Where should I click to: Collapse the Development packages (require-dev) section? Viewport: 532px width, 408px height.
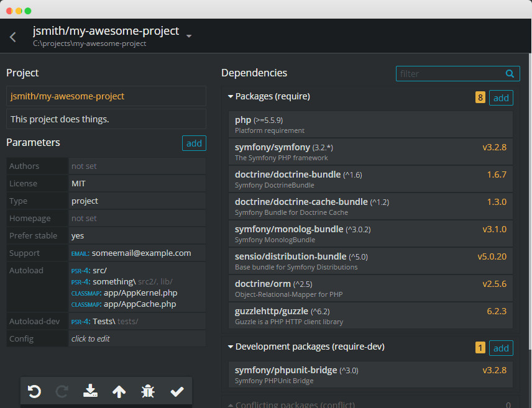231,347
